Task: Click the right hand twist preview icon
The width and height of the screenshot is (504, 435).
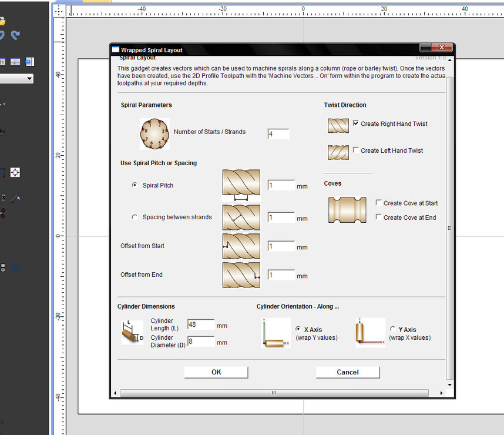Action: (x=338, y=125)
